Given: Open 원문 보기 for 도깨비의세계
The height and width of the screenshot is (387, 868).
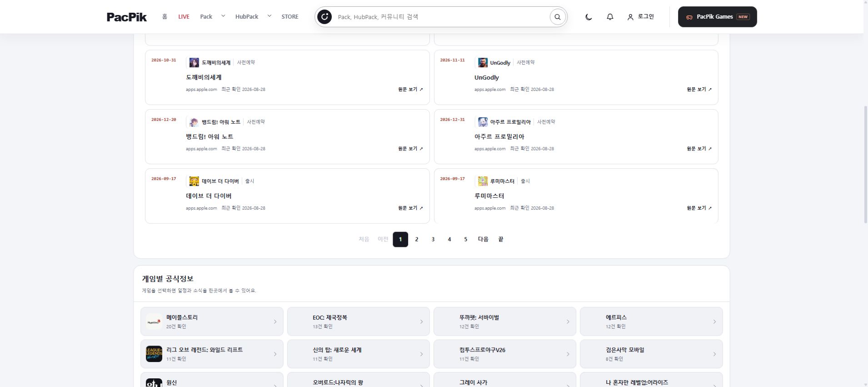Looking at the screenshot, I should click(410, 90).
